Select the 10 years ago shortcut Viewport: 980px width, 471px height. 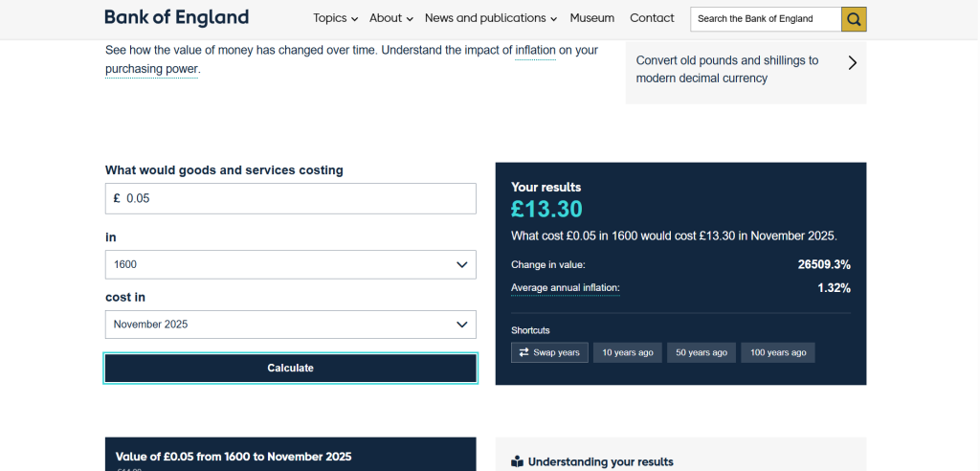tap(627, 352)
